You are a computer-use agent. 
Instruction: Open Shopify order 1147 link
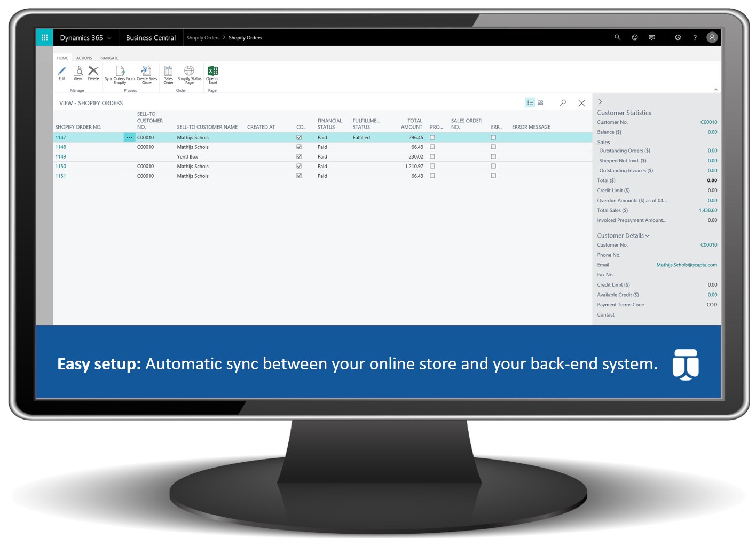pos(61,137)
